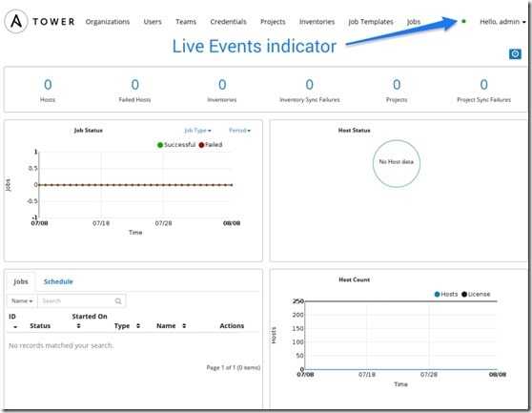This screenshot has height=413, width=532.
Task: Go to the Jobs page in the nav bar
Action: pyautogui.click(x=414, y=22)
